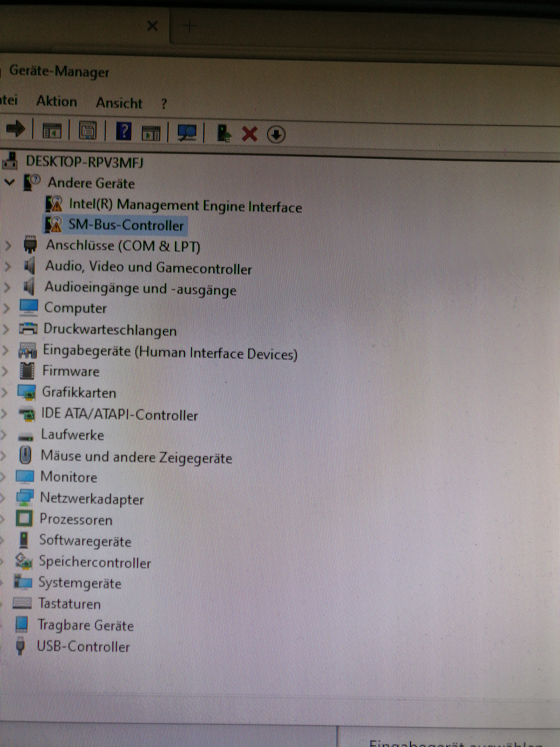Click the show/hide action pane icon
Screen dimensions: 560x747
click(x=151, y=133)
